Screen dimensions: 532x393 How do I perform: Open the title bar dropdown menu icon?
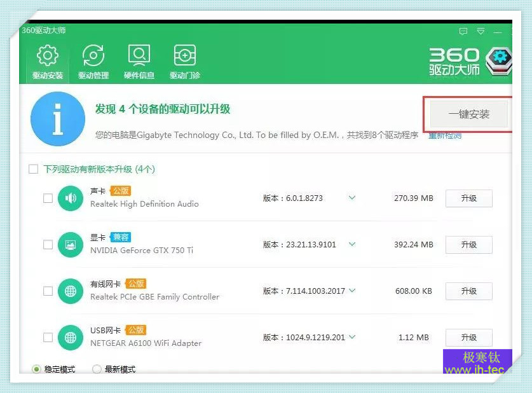[x=481, y=32]
